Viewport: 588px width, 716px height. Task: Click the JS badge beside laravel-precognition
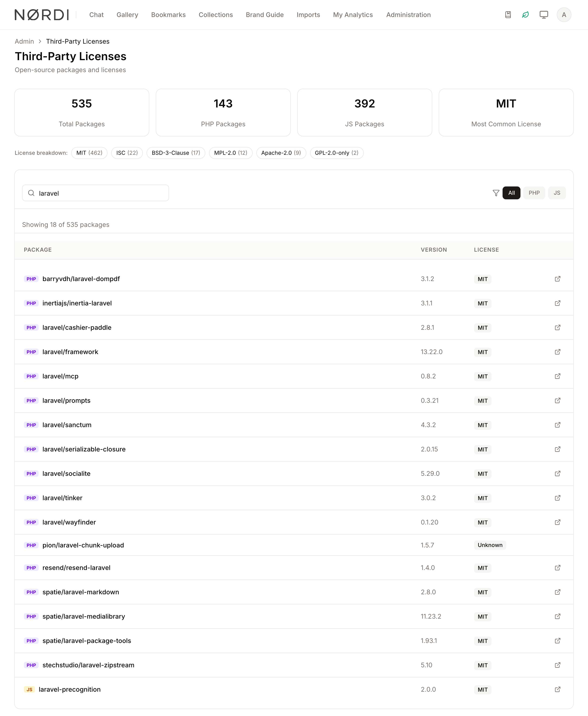[29, 690]
